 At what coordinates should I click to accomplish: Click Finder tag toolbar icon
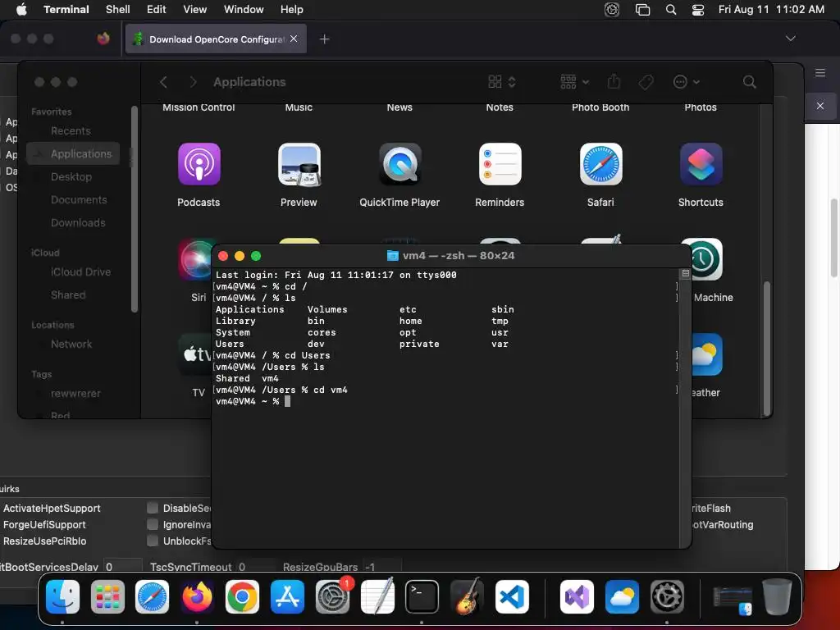646,82
